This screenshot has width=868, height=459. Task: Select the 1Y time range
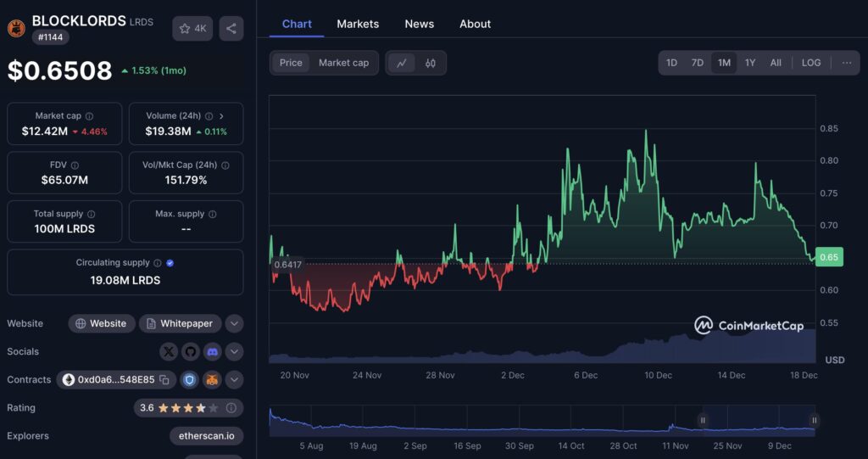(750, 63)
